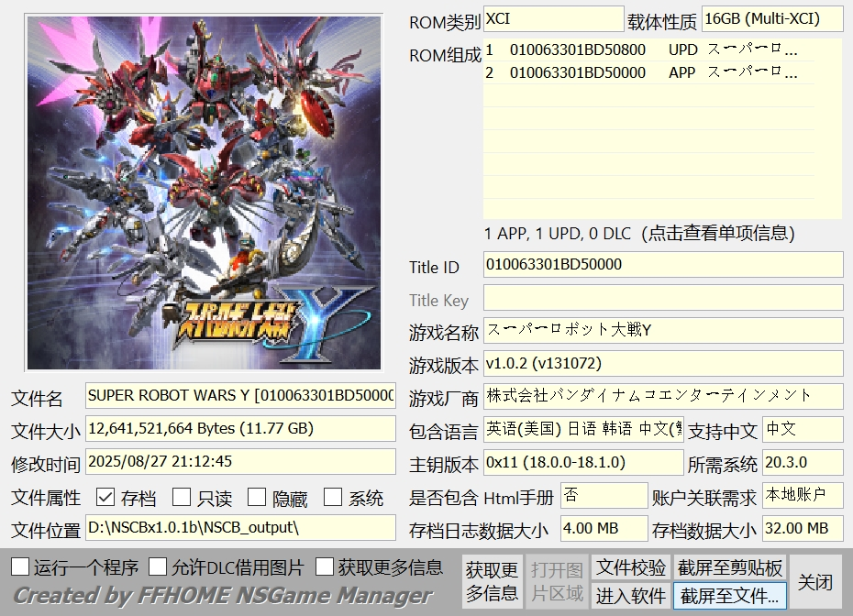Screen dimensions: 853x616
Task: Click the empty Title Key field
Action: [x=663, y=298]
